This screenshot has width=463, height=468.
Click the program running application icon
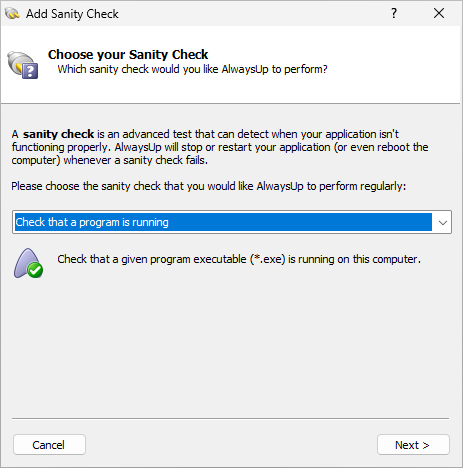click(x=28, y=263)
